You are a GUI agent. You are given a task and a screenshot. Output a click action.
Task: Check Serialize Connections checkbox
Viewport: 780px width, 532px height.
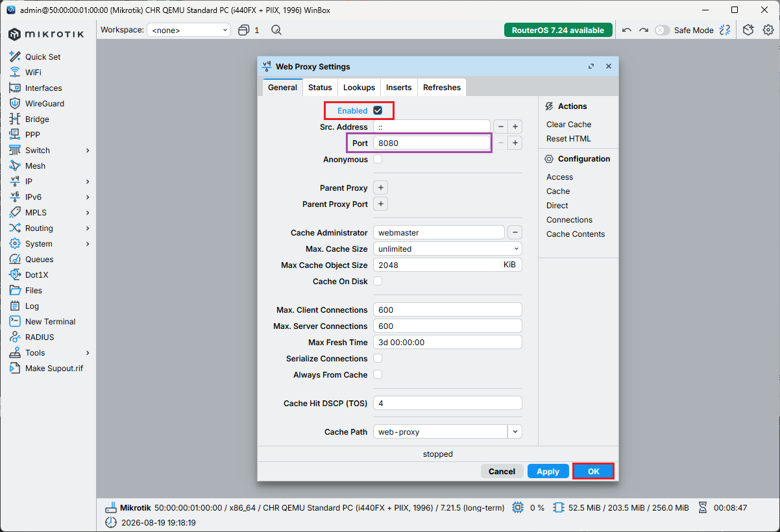point(378,358)
